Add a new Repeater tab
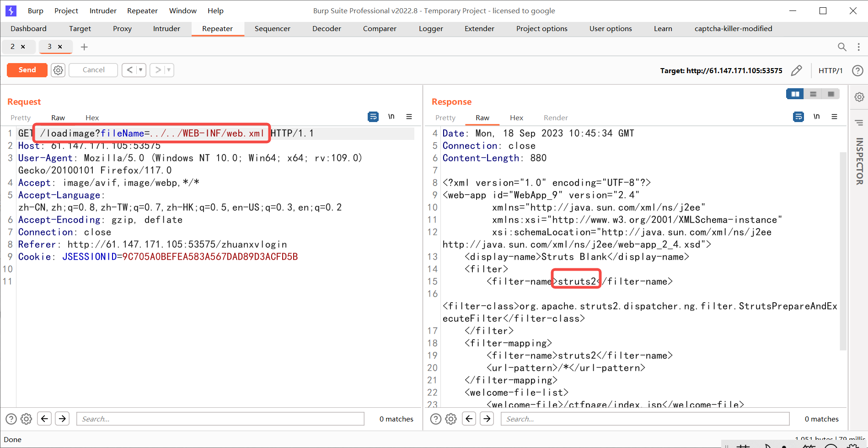868x448 pixels. [84, 47]
